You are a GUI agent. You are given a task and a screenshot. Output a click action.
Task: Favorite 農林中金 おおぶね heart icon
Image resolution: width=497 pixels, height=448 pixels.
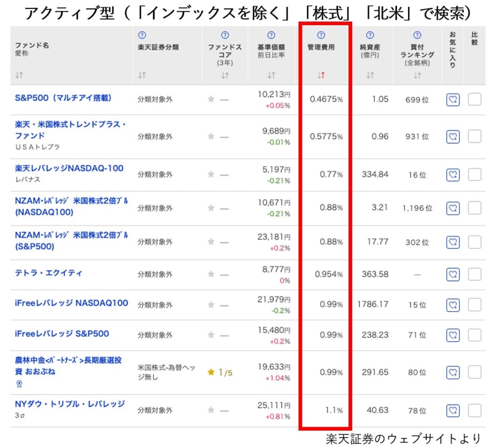(452, 372)
